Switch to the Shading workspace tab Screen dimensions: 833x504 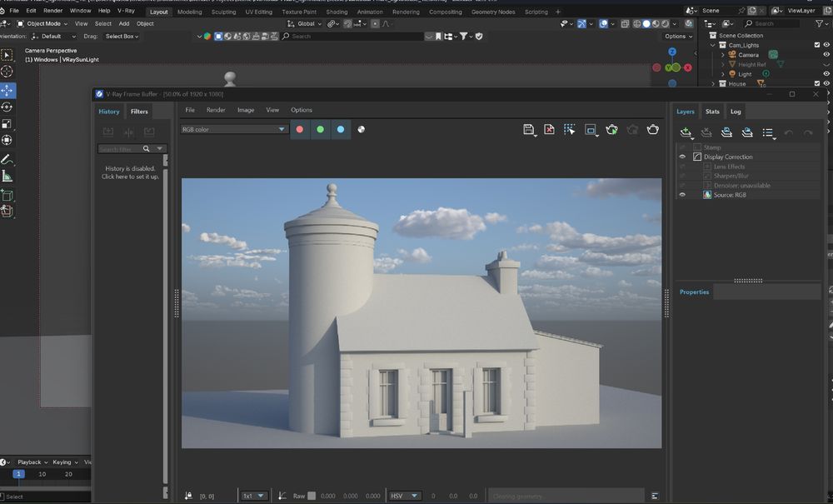[x=337, y=12]
